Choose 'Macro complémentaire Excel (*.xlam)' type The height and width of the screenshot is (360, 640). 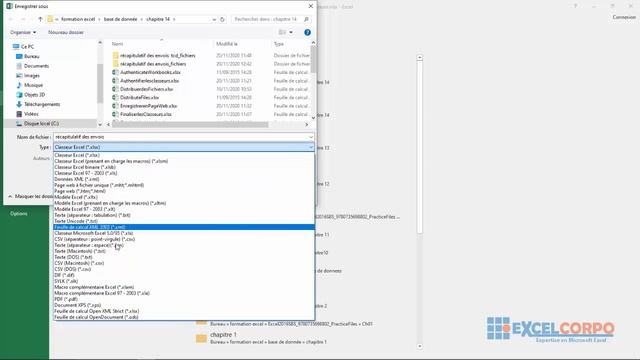click(184, 287)
